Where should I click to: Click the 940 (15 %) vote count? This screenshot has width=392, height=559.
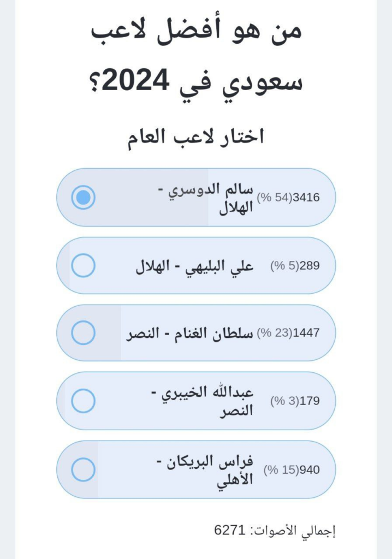[x=292, y=469]
